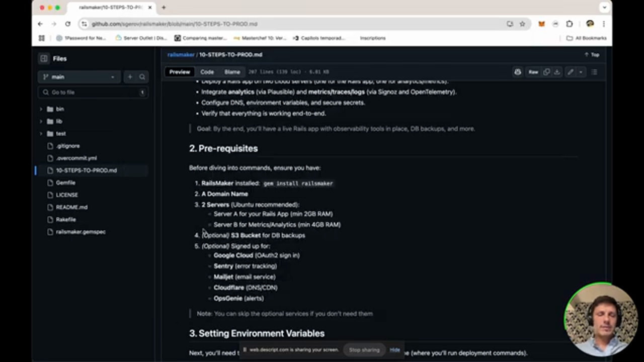Click the 3. Setting Environment Variables heading
This screenshot has width=644, height=362.
click(257, 333)
